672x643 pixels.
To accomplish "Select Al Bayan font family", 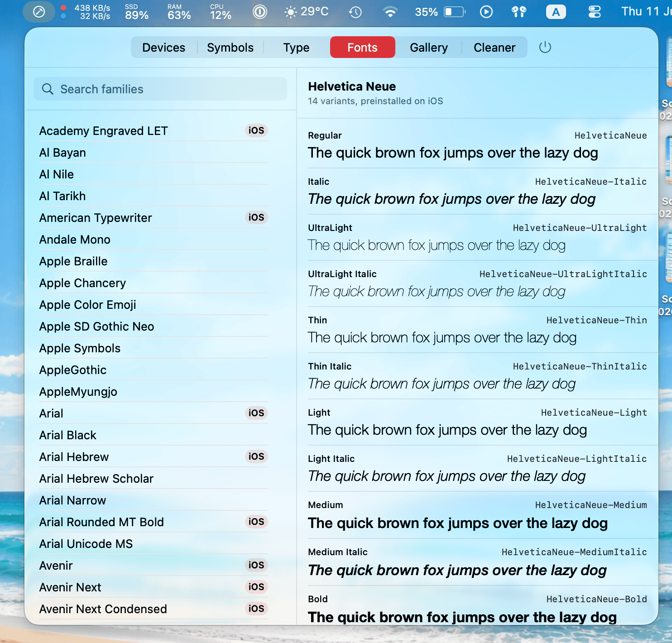I will tap(154, 153).
